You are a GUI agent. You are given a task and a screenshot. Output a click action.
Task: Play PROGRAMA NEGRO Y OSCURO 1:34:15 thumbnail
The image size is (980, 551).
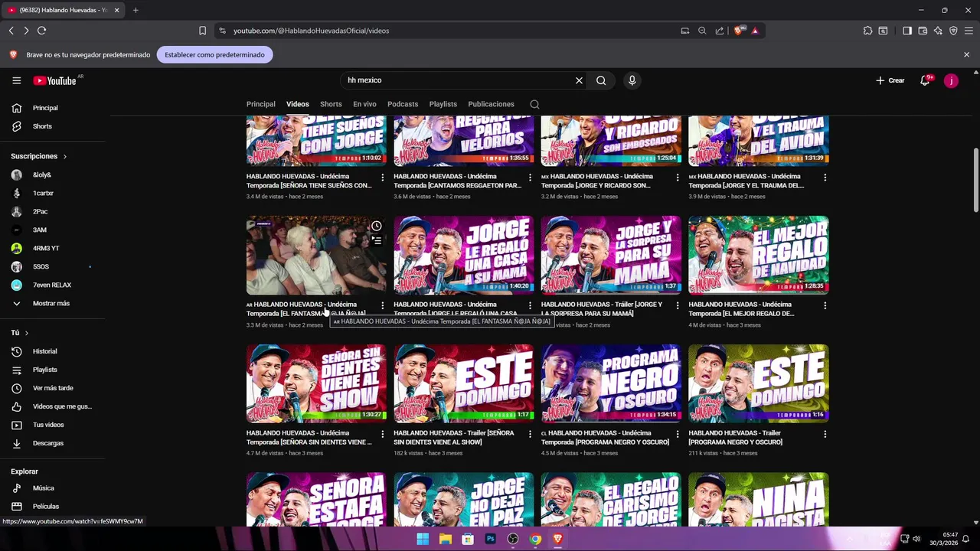611,383
